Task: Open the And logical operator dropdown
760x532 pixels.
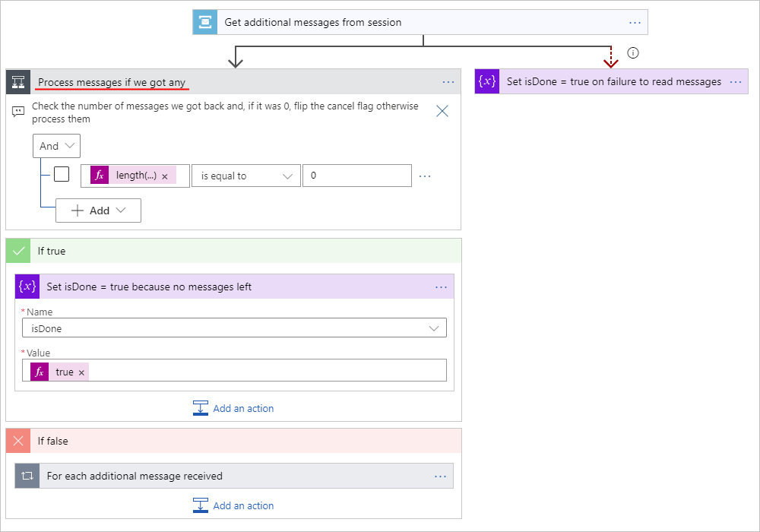Action: click(56, 145)
